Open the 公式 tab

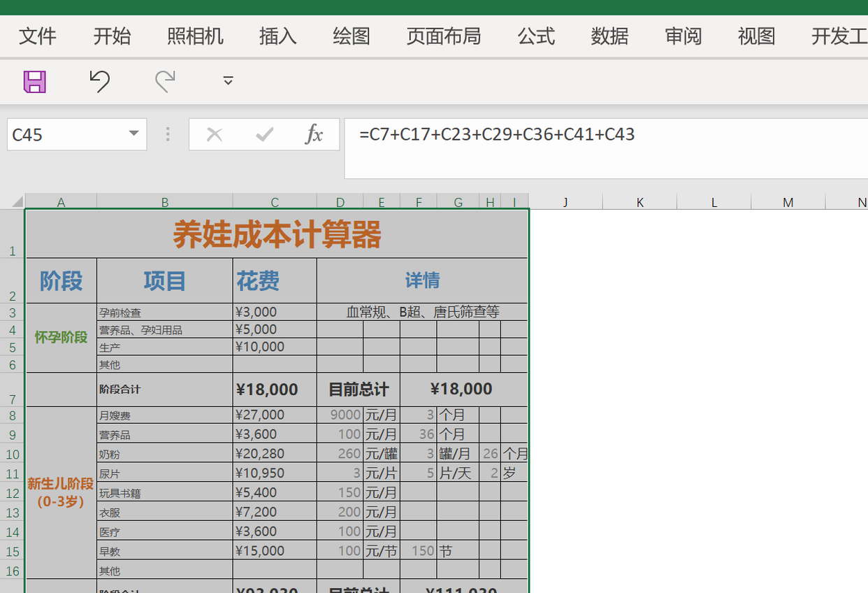point(536,36)
